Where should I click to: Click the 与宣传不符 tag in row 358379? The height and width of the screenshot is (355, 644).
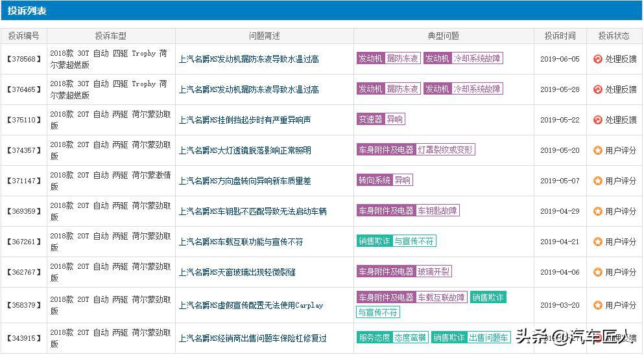coord(378,313)
